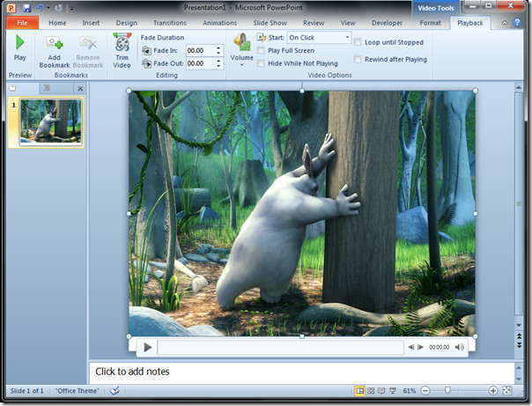The image size is (532, 406).
Task: Open the Review tab
Action: coord(314,23)
